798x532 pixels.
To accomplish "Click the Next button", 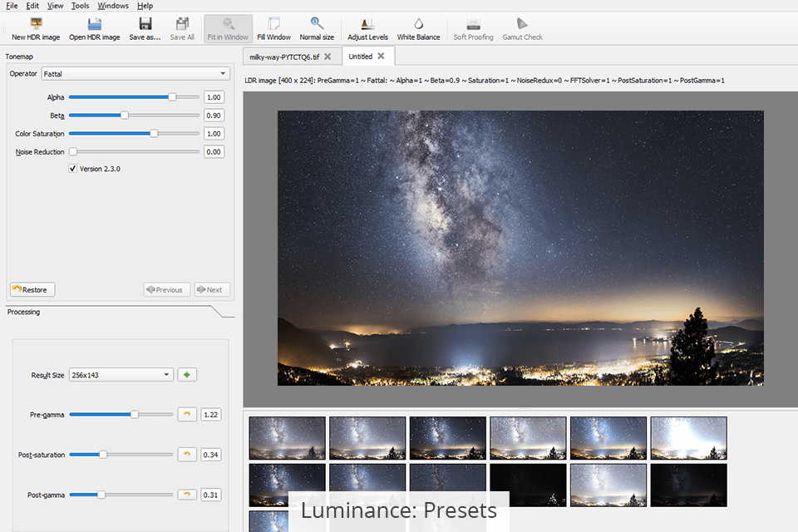I will (212, 289).
